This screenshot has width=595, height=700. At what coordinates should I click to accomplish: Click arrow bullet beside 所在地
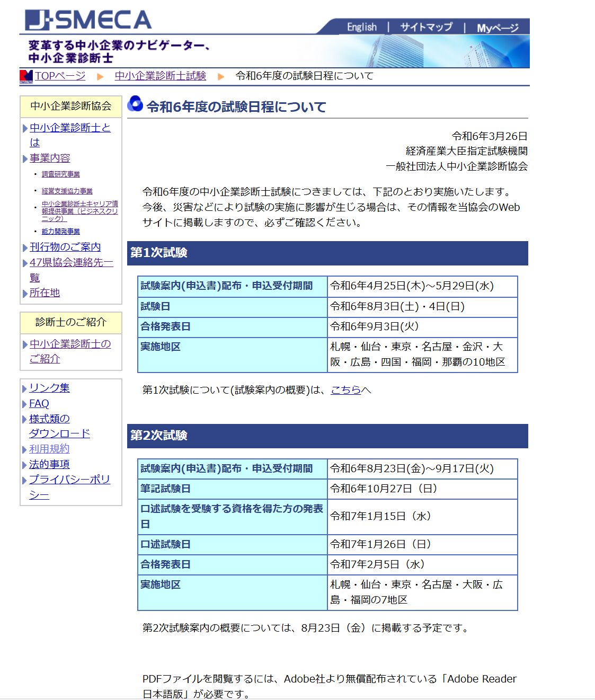[25, 294]
